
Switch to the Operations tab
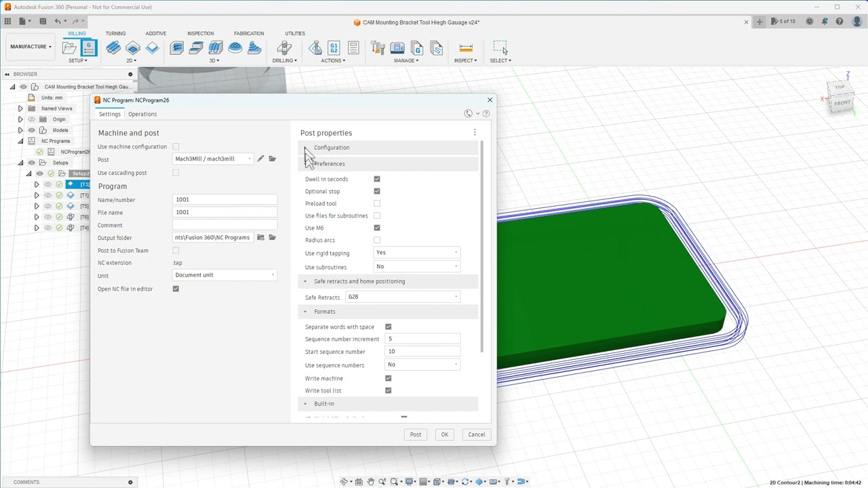142,114
